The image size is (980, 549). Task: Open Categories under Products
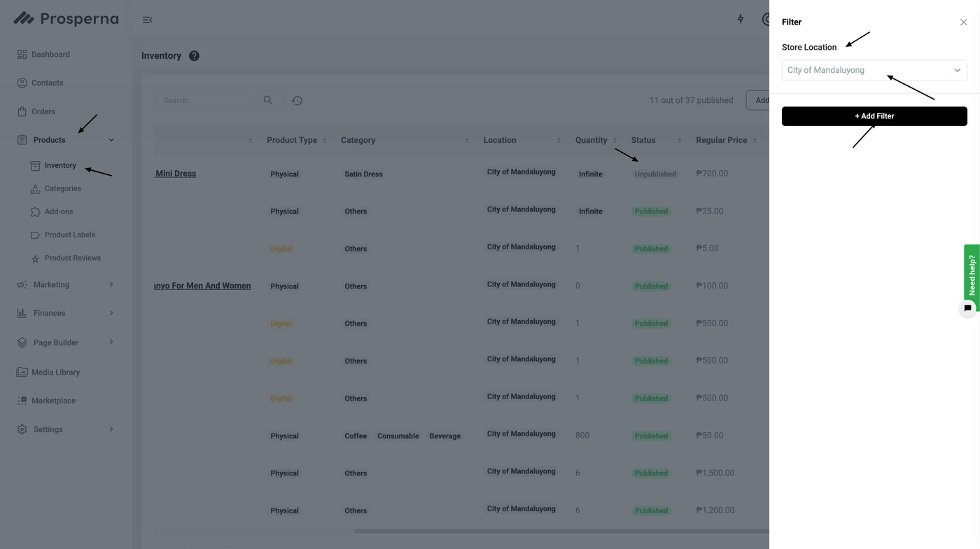pos(62,188)
